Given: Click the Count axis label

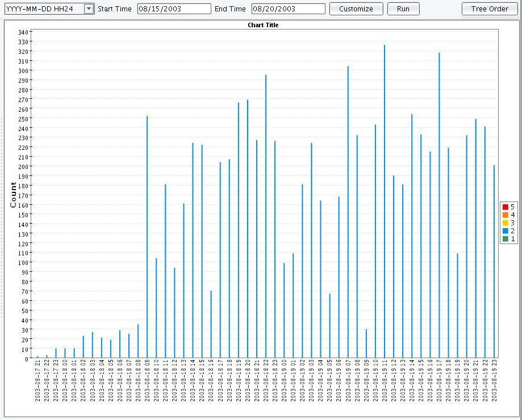Looking at the screenshot, I should [x=13, y=195].
